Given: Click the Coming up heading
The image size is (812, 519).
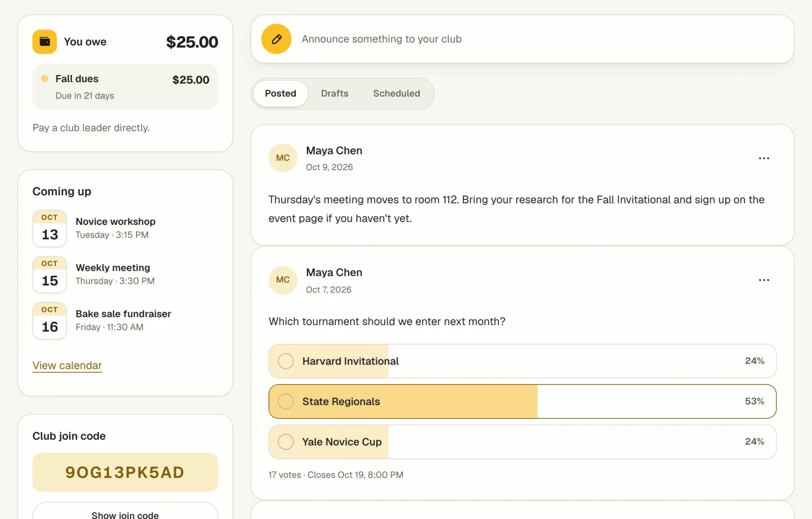Looking at the screenshot, I should click(x=62, y=191).
